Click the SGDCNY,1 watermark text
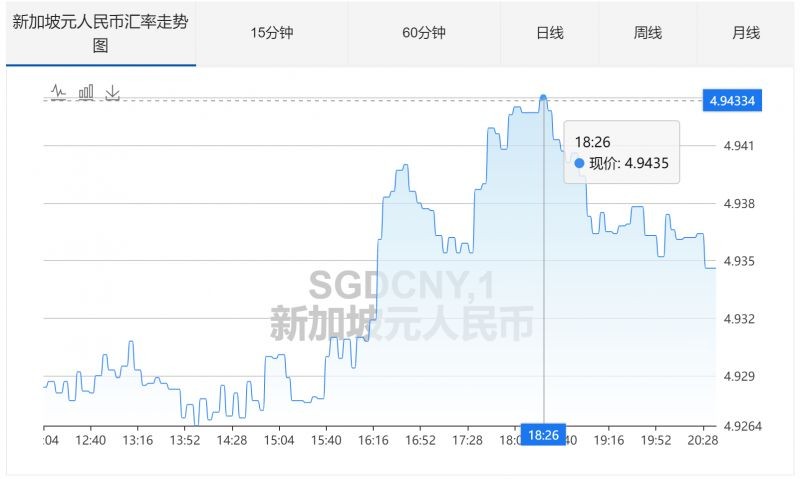This screenshot has height=479, width=800. point(400,287)
